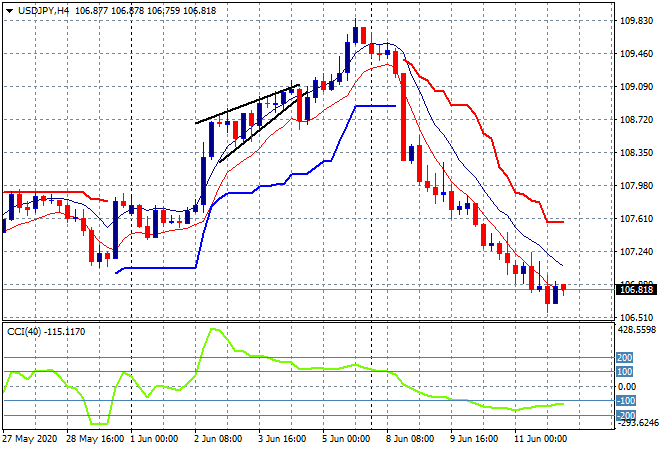Click the 107.610 price axis label

click(636, 218)
